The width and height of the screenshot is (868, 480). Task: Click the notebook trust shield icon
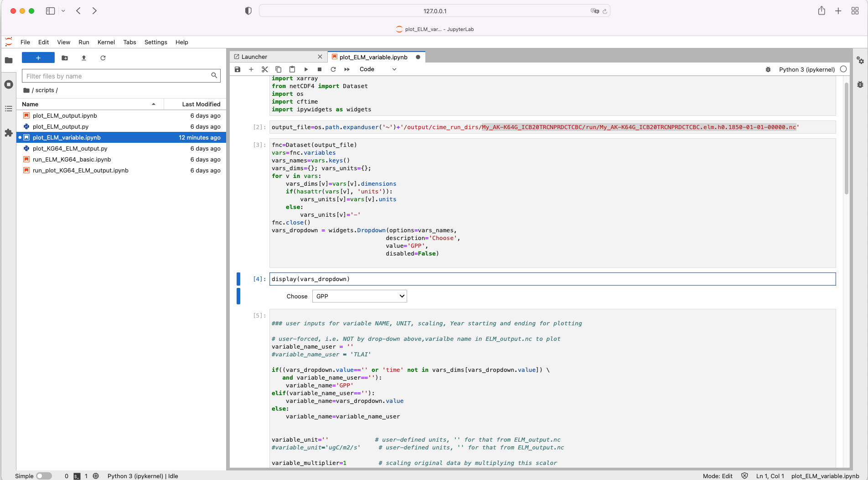(x=744, y=476)
